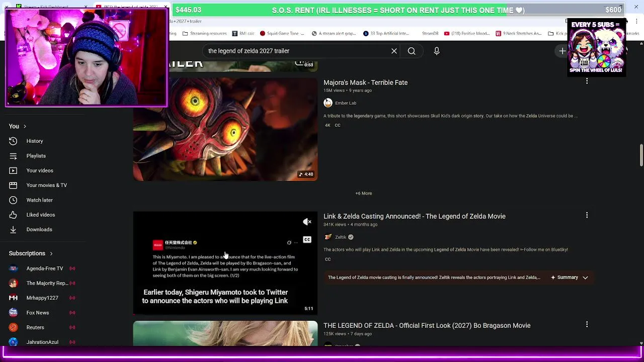Click The Majority Report channel avatar
Image resolution: width=644 pixels, height=362 pixels.
13,283
